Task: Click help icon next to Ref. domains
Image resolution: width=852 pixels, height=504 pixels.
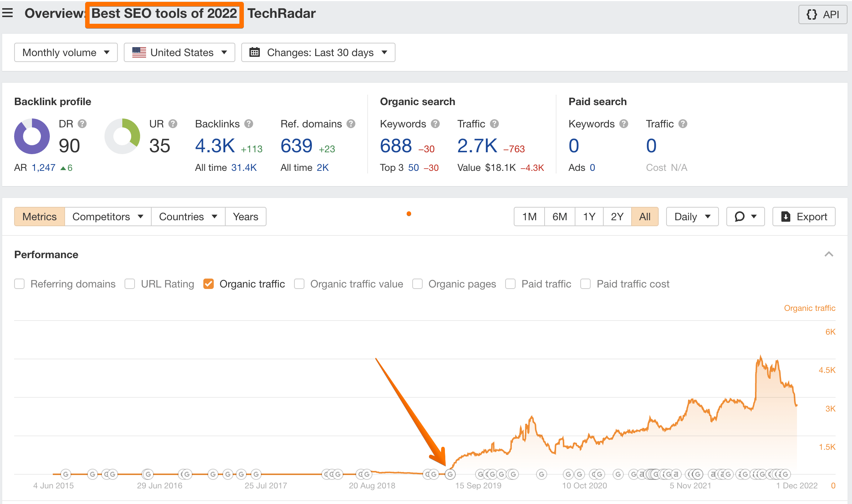Action: (351, 124)
